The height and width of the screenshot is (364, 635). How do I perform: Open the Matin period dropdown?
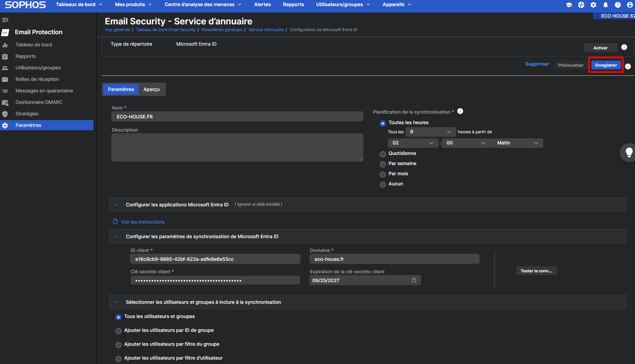tap(518, 143)
